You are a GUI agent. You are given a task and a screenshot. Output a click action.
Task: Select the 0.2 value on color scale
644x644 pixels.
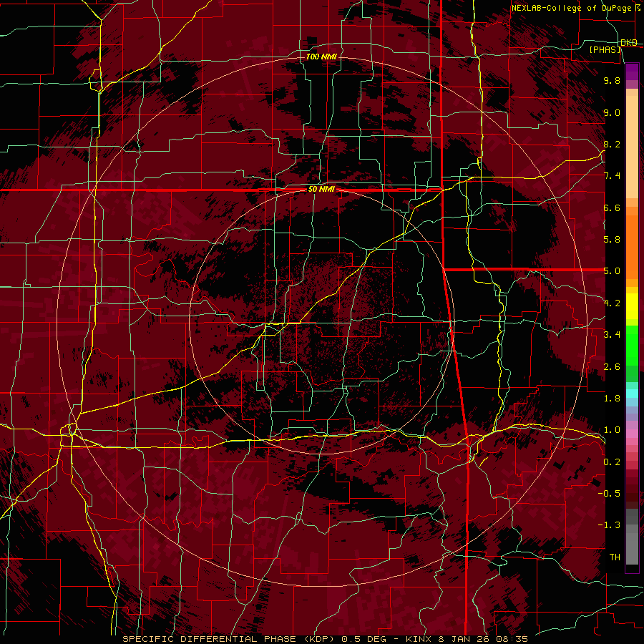[x=612, y=462]
